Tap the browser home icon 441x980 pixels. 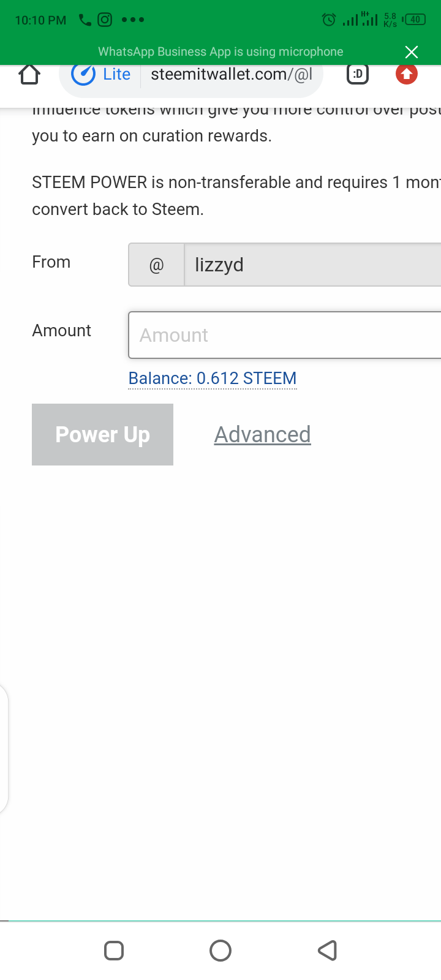[x=29, y=74]
